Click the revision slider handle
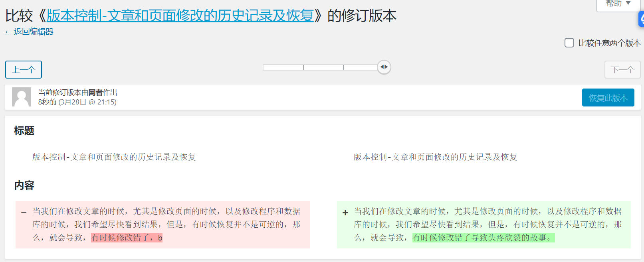The image size is (644, 262). pos(384,67)
